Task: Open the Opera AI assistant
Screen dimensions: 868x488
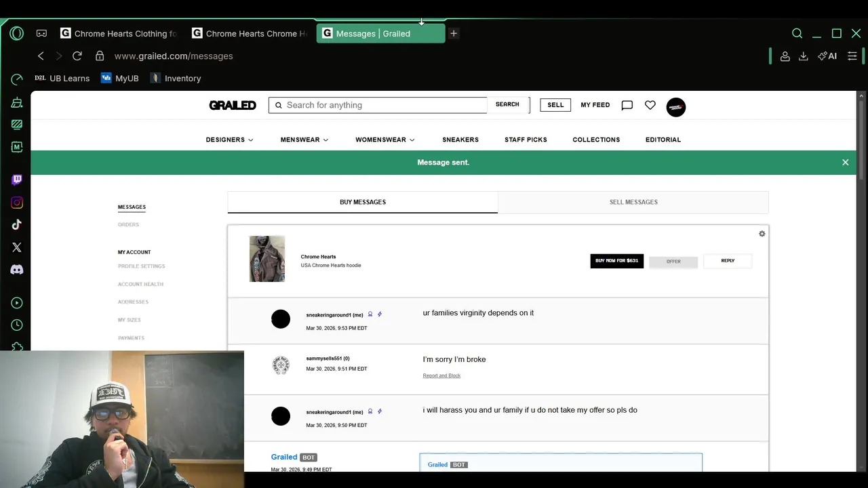Action: [x=827, y=56]
